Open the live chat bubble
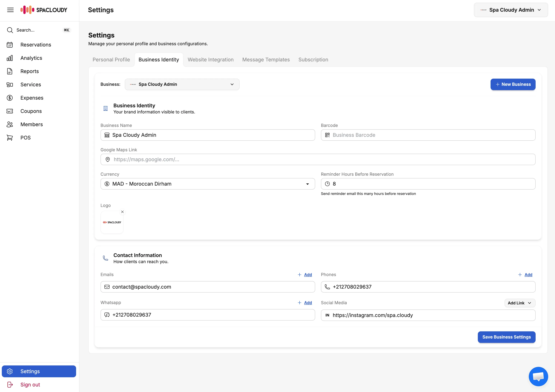 pos(538,376)
